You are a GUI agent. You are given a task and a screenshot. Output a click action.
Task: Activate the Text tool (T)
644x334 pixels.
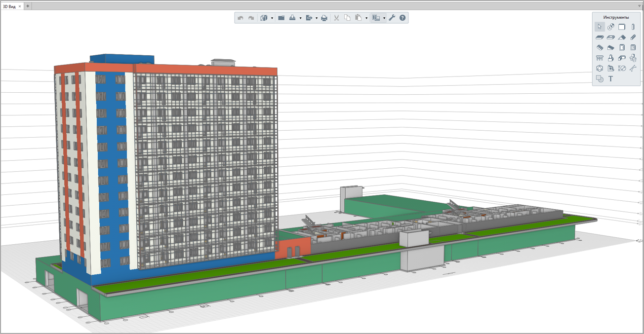coord(611,79)
